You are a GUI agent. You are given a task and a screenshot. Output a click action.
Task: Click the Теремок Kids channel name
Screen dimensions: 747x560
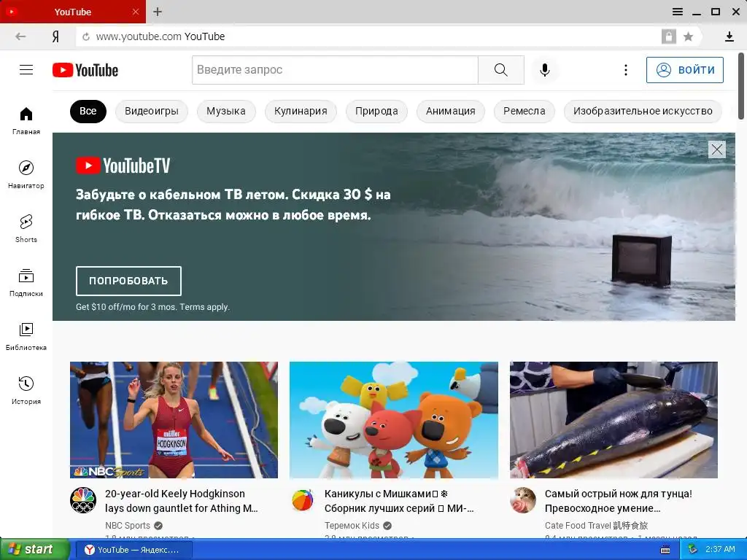pyautogui.click(x=352, y=526)
